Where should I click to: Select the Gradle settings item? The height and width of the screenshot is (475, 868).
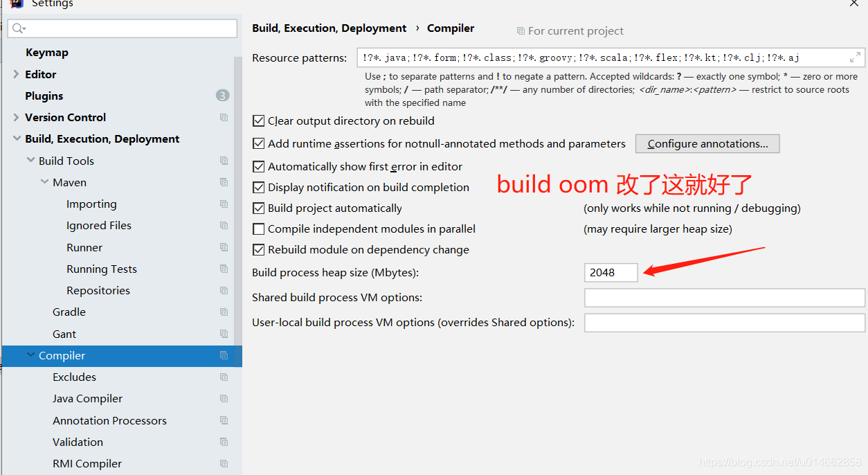69,312
